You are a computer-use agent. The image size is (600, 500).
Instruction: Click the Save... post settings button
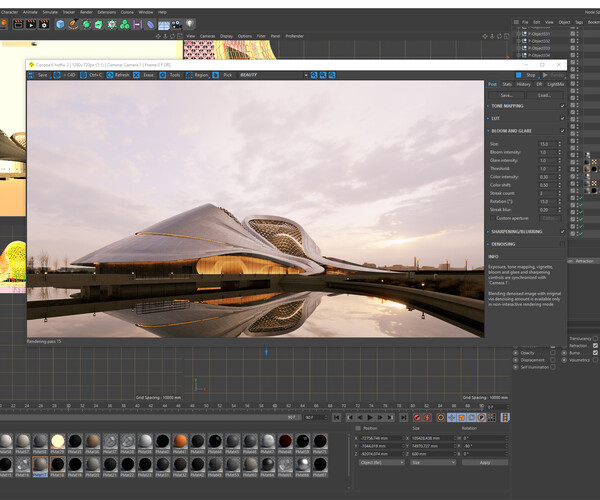[507, 95]
